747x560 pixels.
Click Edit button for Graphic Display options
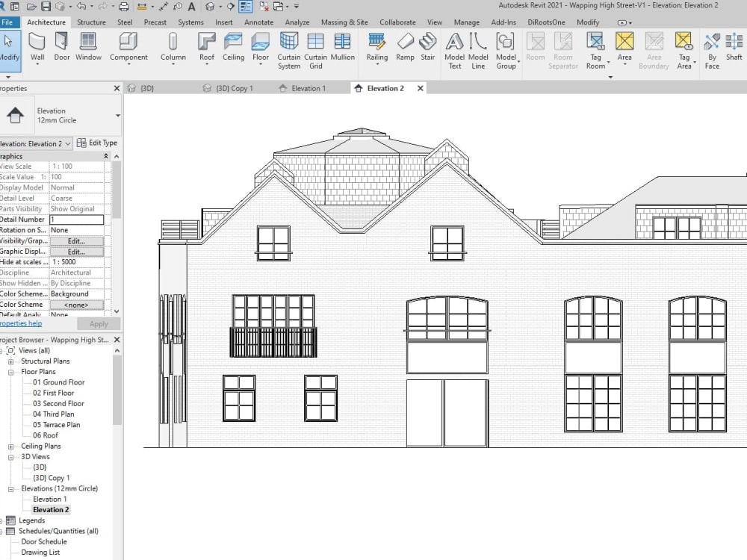tap(76, 252)
